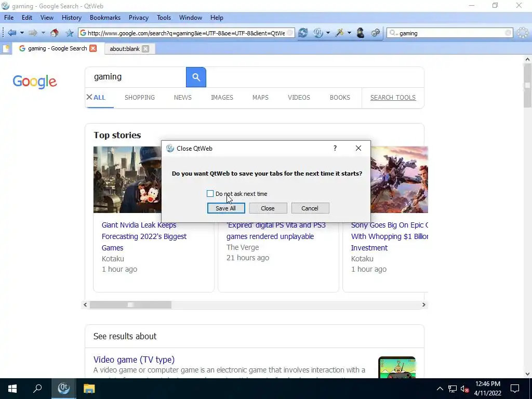Clear the URL address bar
This screenshot has height=399, width=532.
point(290,33)
